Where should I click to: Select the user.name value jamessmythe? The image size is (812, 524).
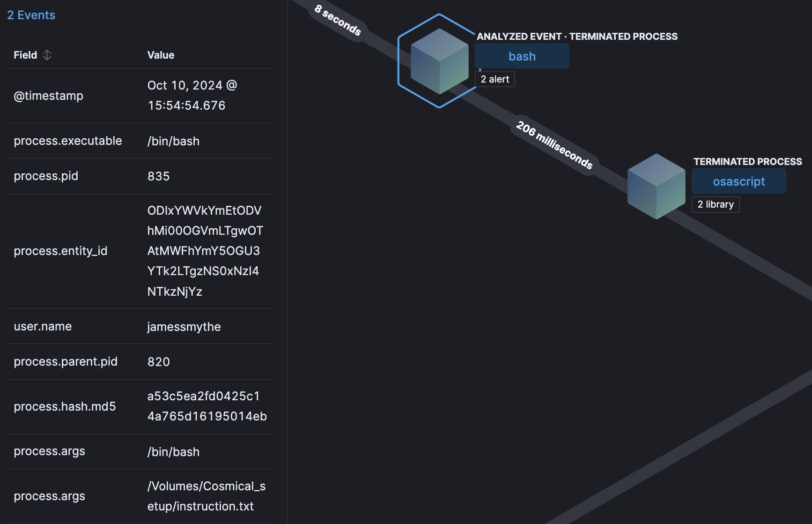(184, 327)
